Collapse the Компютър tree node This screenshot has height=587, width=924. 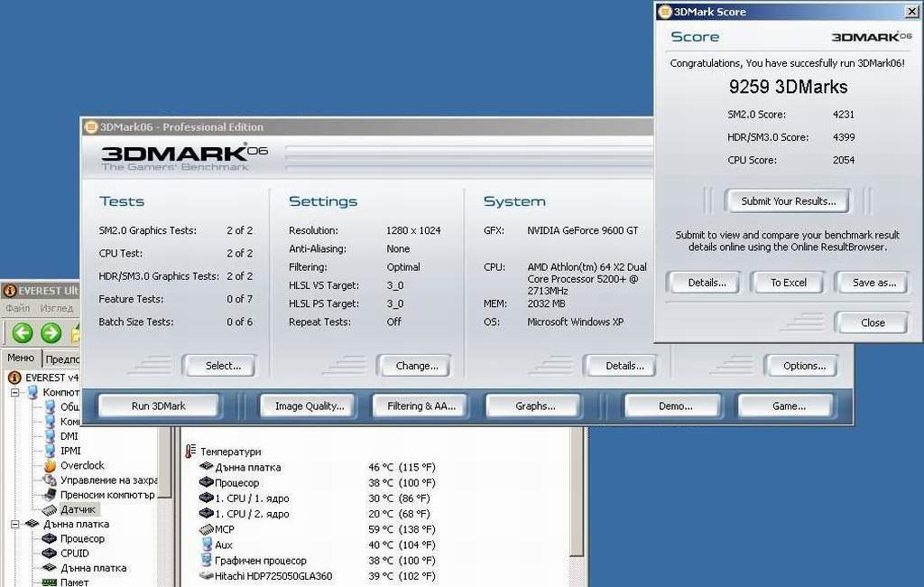(x=15, y=392)
